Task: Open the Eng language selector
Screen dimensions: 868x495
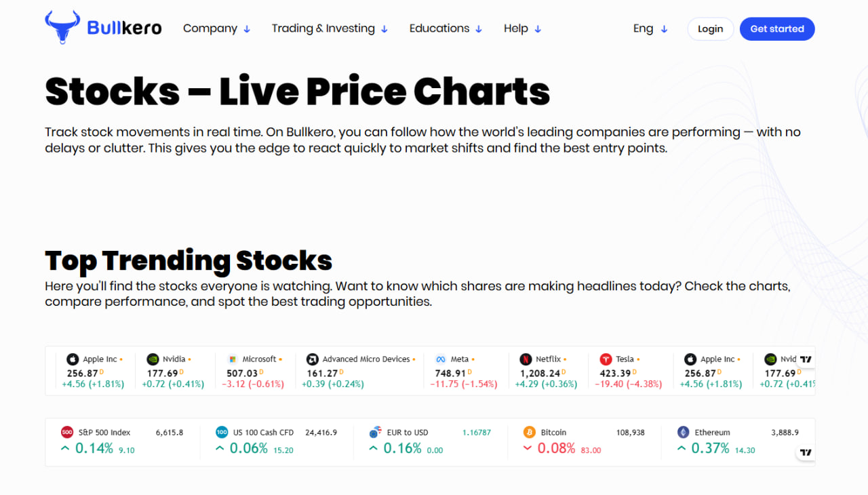Action: pyautogui.click(x=650, y=28)
